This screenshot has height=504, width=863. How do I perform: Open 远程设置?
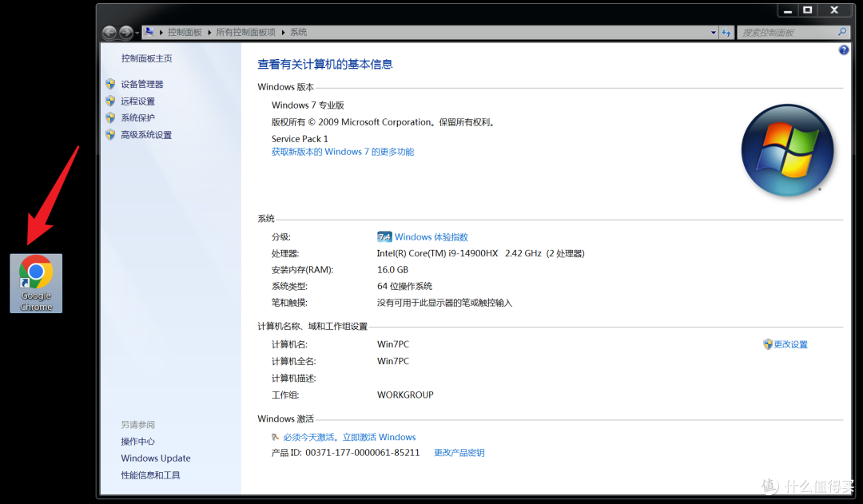coord(137,101)
